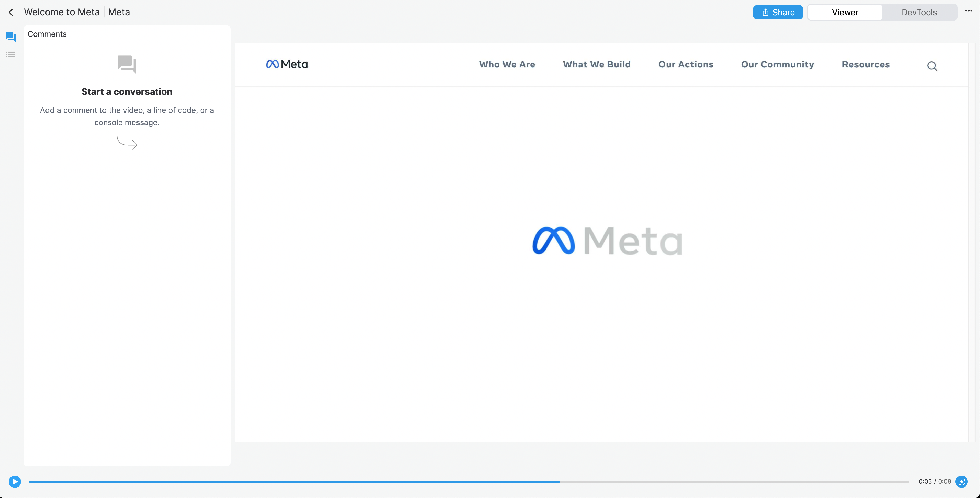Open the three-dot more options menu
The width and height of the screenshot is (980, 498).
pyautogui.click(x=968, y=11)
